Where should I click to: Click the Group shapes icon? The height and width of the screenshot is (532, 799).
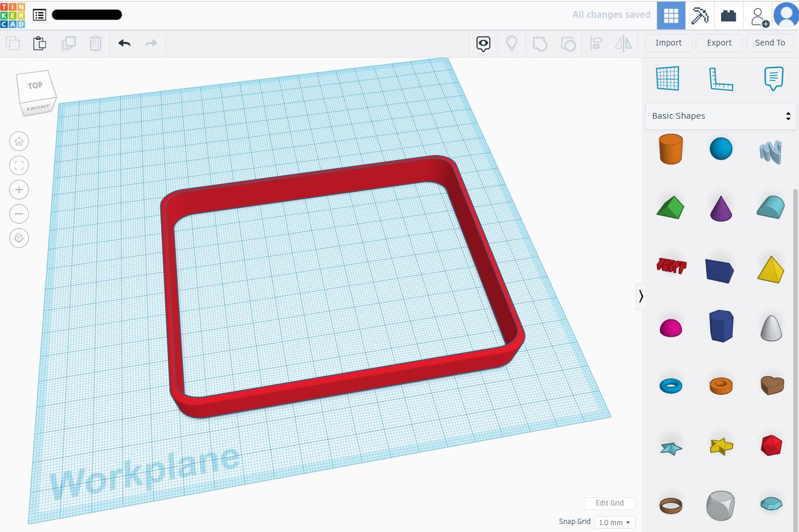[540, 44]
